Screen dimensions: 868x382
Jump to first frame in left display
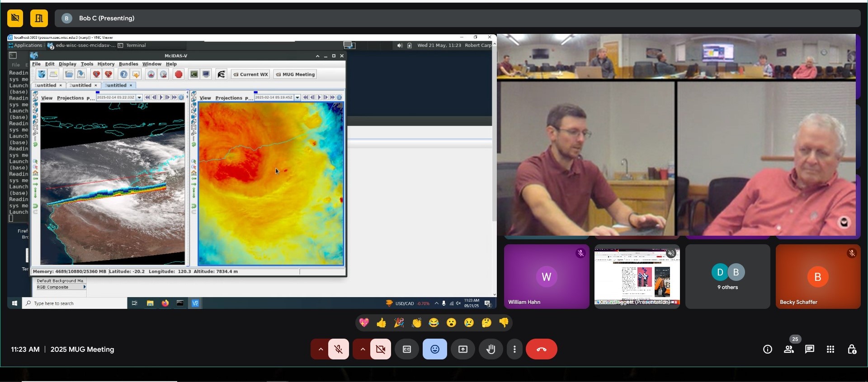coord(147,98)
